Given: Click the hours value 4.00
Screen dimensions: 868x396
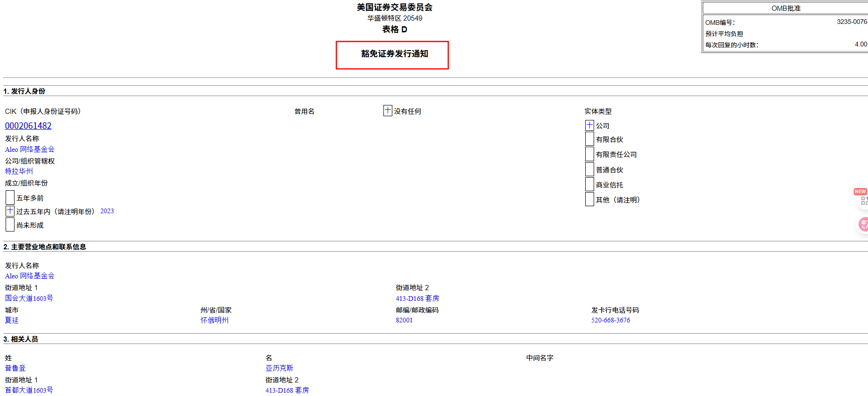Looking at the screenshot, I should point(861,44).
